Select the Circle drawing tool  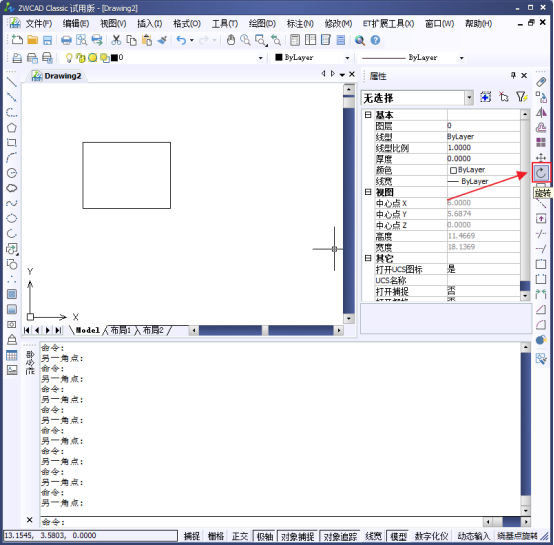[12, 173]
